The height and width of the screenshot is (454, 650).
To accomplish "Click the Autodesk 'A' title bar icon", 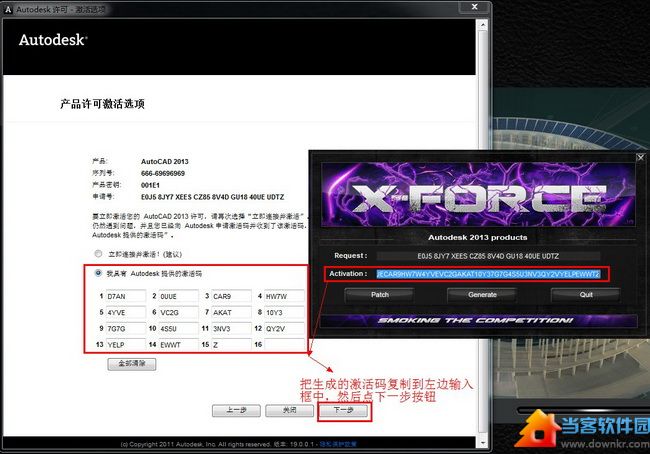I will click(x=7, y=9).
